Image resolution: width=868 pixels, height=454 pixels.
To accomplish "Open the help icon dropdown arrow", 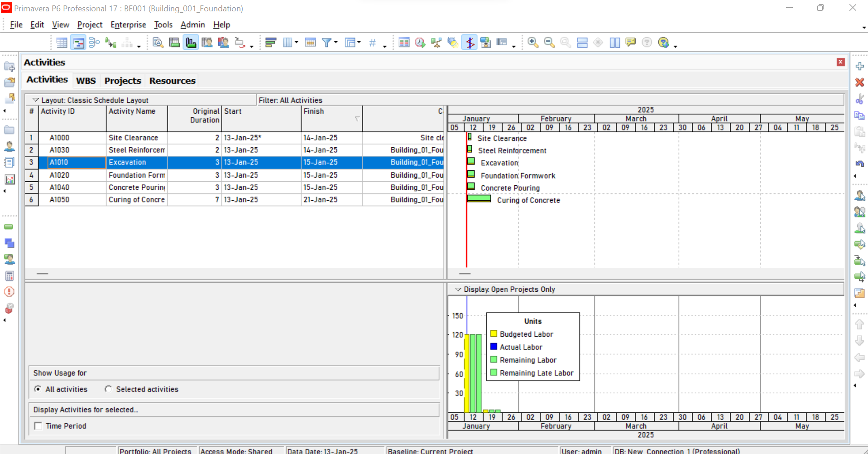I will tap(676, 46).
